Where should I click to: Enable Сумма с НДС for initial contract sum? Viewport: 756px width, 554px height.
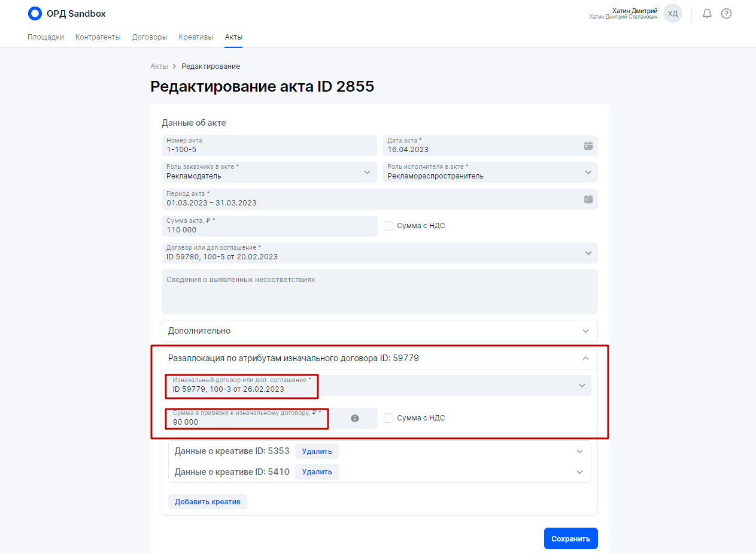coord(388,418)
